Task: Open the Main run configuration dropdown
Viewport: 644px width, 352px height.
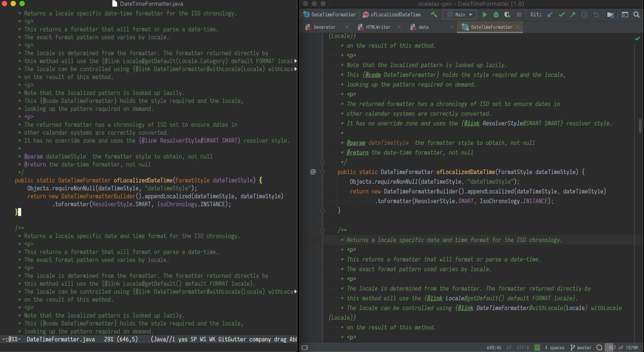Action: 460,15
